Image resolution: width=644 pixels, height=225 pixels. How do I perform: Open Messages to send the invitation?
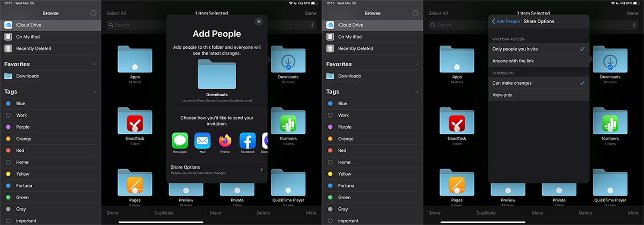(x=180, y=141)
